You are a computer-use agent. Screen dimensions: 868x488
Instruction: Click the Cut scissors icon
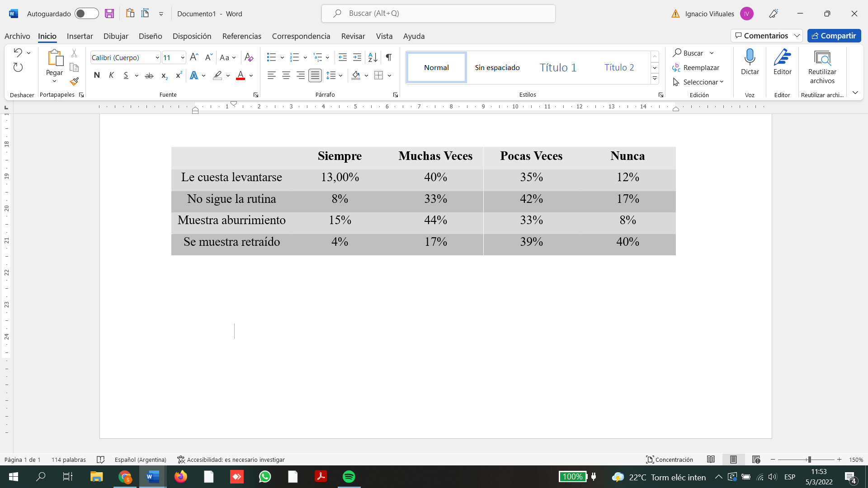(x=74, y=53)
